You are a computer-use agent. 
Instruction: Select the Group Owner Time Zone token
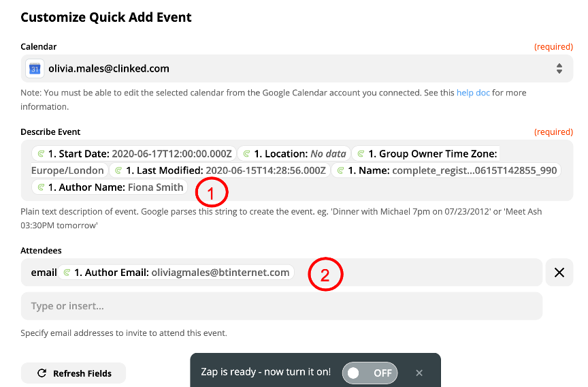coord(425,154)
